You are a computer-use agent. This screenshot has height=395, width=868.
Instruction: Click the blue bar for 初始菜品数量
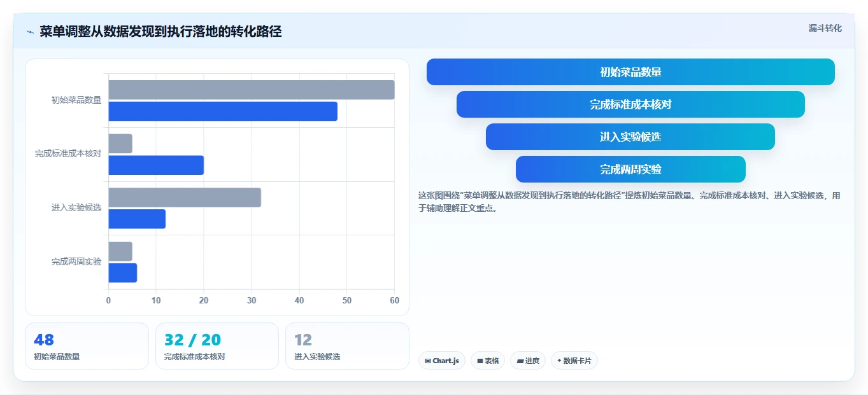[223, 111]
